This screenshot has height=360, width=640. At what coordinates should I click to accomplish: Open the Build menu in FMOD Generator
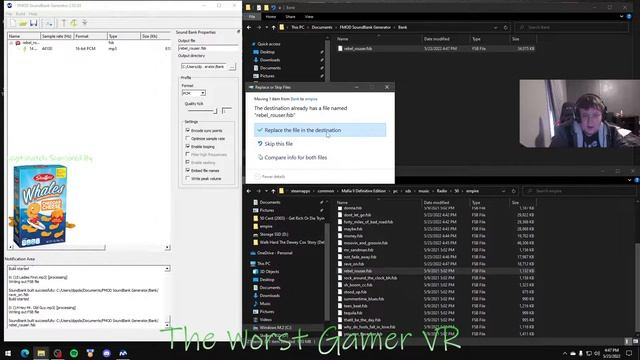pos(20,14)
